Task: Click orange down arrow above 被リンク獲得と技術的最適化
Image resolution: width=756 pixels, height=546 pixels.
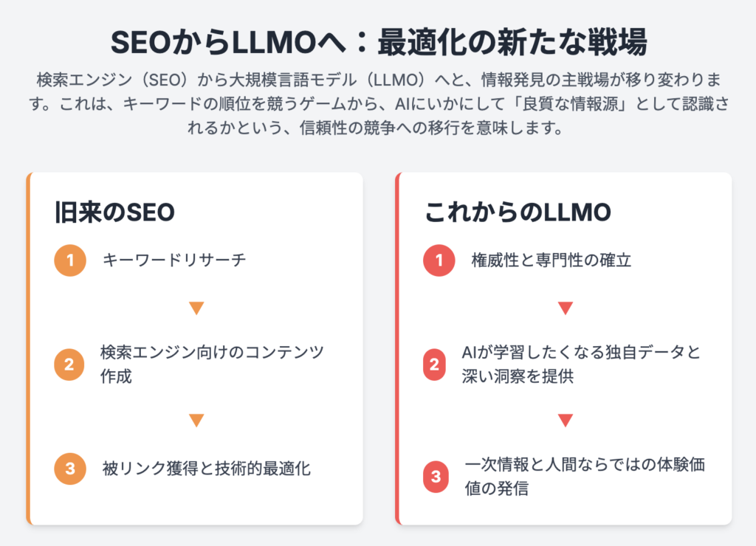Action: (x=196, y=421)
